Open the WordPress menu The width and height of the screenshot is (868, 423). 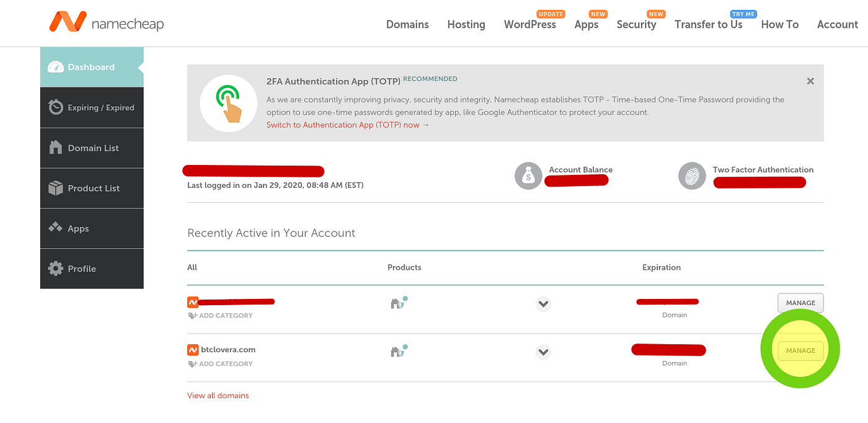[x=530, y=24]
